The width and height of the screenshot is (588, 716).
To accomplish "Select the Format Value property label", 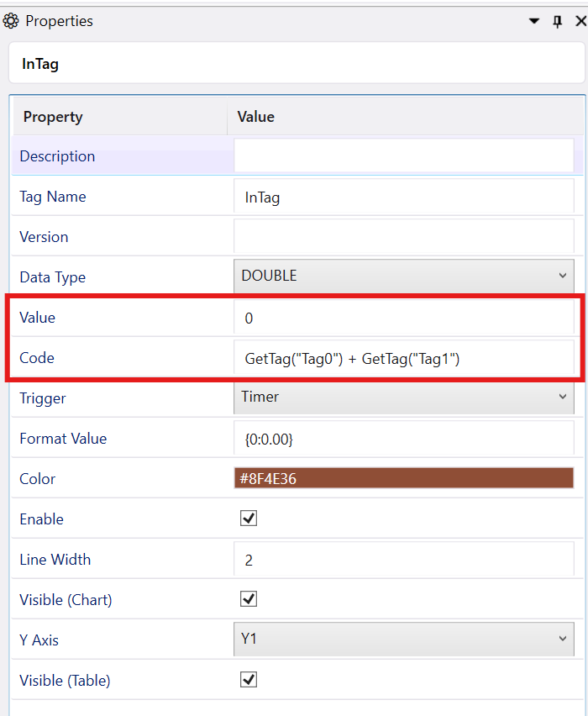I will 63,439.
